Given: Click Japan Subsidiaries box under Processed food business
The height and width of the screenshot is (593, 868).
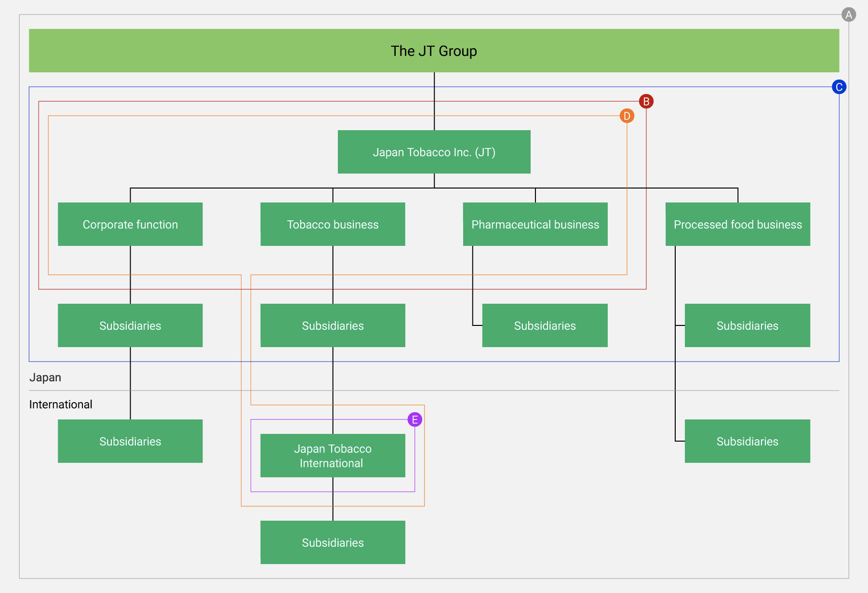Looking at the screenshot, I should point(748,325).
